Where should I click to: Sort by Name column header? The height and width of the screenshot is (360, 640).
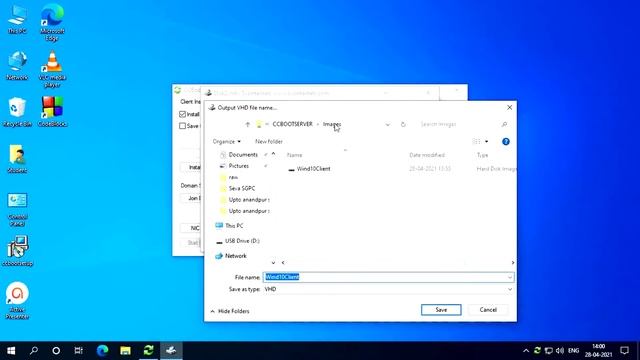(295, 155)
